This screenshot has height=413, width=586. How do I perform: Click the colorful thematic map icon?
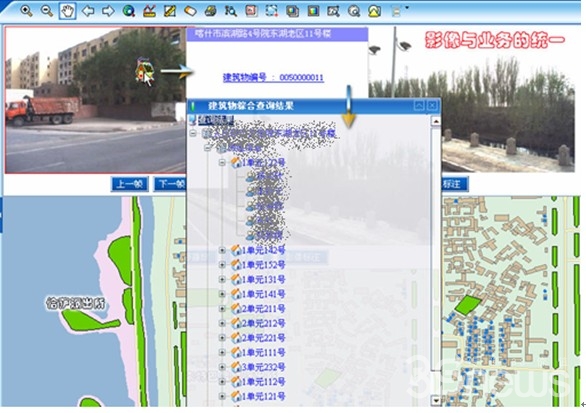[x=313, y=11]
